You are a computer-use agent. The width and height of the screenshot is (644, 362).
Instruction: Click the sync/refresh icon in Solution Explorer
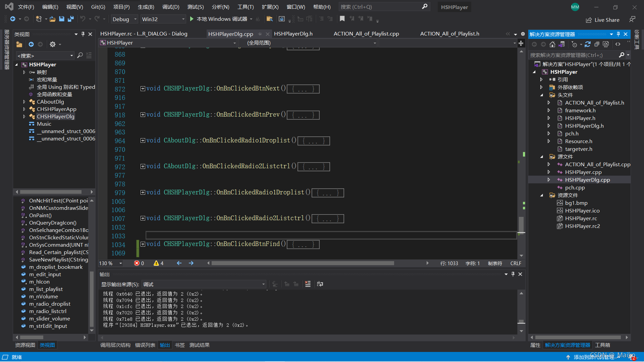coord(588,44)
